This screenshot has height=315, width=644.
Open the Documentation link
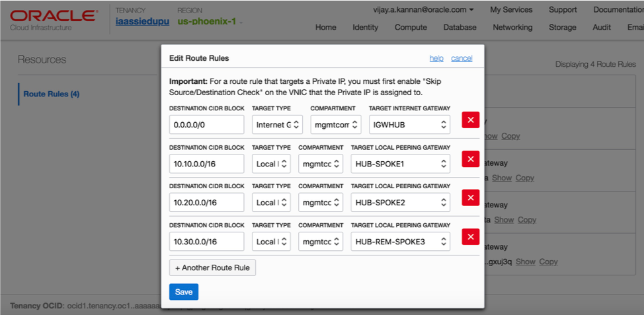[x=618, y=9]
